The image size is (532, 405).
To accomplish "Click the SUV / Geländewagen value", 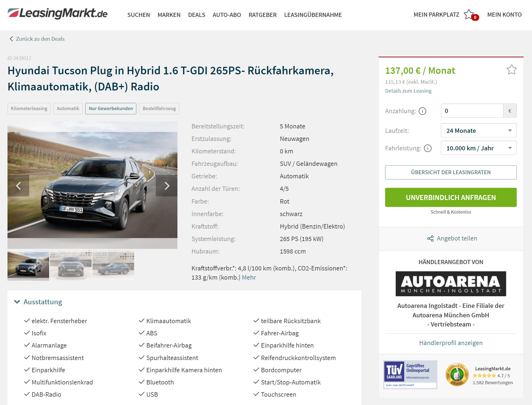I will tap(308, 164).
